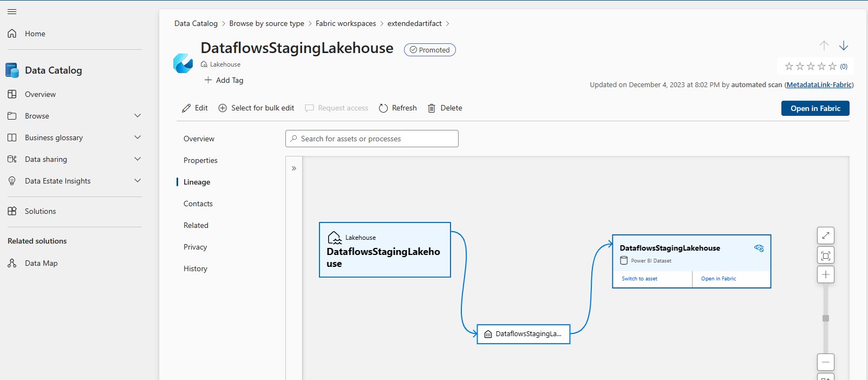Image resolution: width=868 pixels, height=380 pixels.
Task: Click the Browse folder icon
Action: (12, 116)
